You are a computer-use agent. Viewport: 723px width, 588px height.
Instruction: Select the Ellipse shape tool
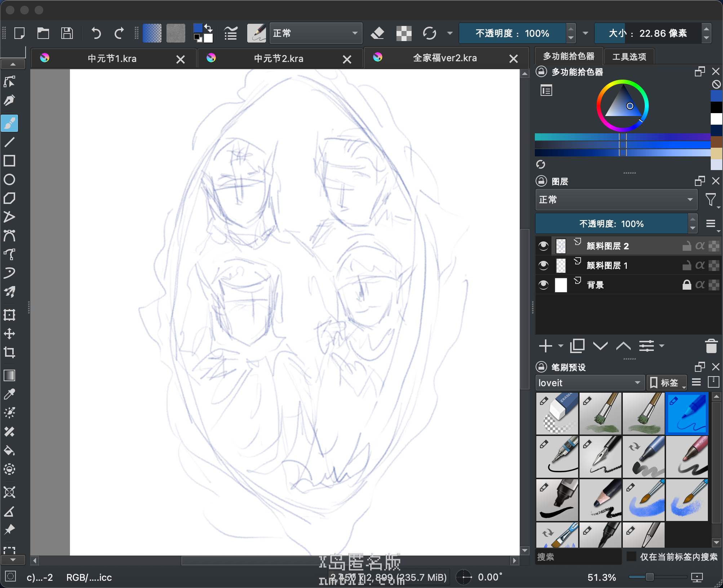tap(9, 179)
